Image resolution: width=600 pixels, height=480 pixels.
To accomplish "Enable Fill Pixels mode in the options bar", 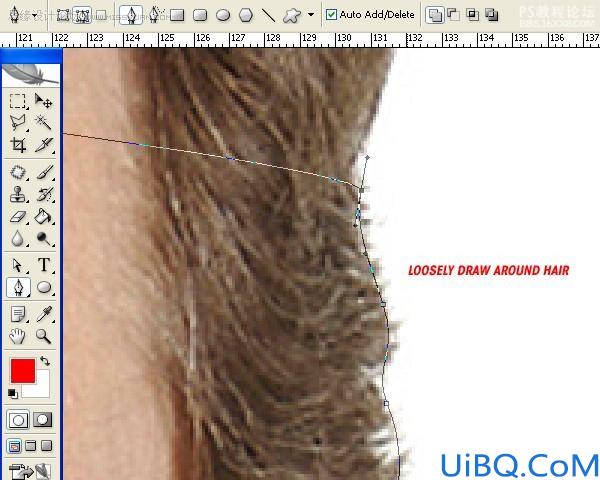I will click(x=101, y=15).
